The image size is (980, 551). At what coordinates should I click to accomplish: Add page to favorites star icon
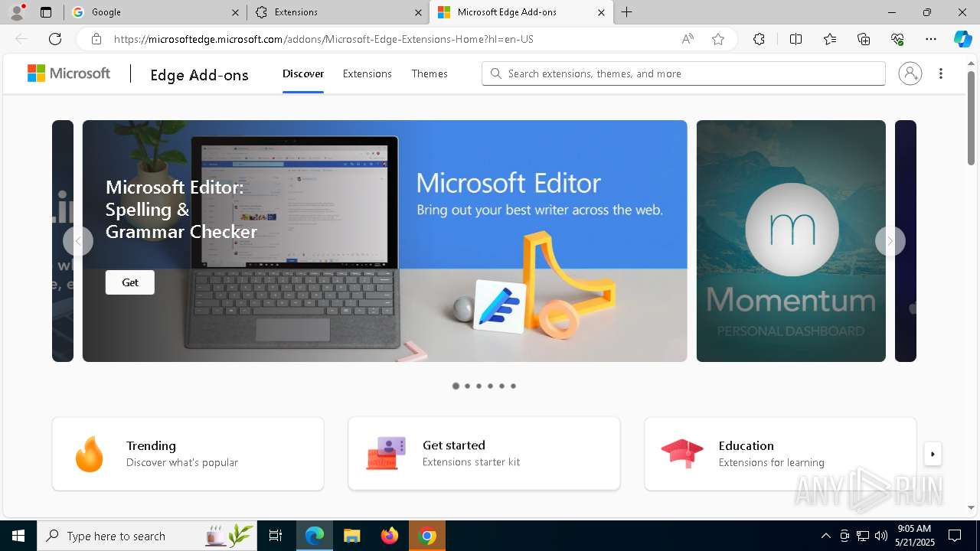(x=718, y=39)
